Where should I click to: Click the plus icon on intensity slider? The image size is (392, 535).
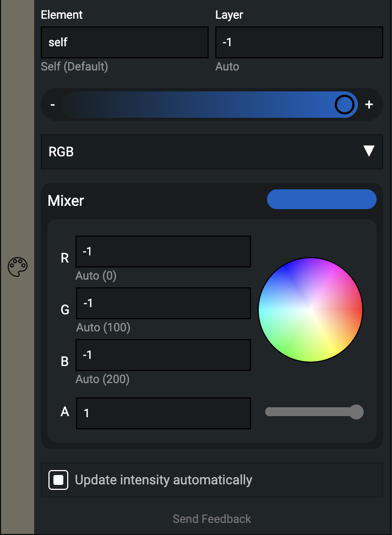pos(369,105)
